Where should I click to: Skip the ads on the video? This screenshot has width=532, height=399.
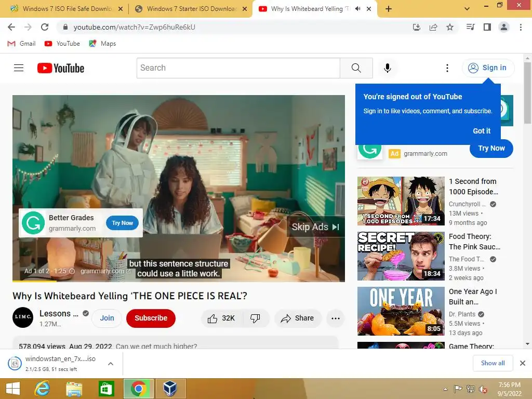point(315,227)
